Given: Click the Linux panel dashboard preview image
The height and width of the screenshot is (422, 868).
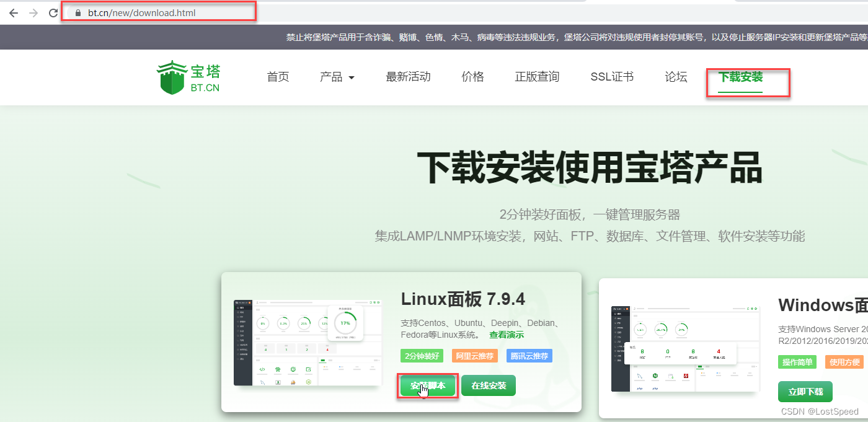Looking at the screenshot, I should click(308, 343).
